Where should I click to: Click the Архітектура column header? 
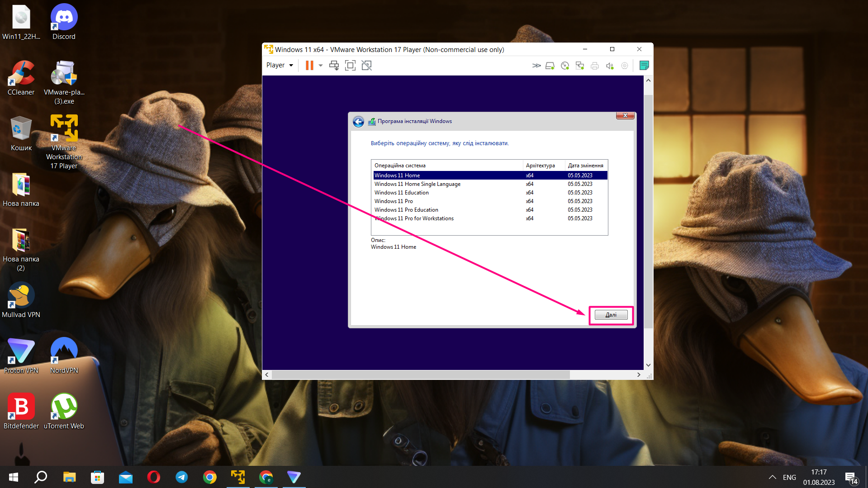[x=544, y=166]
